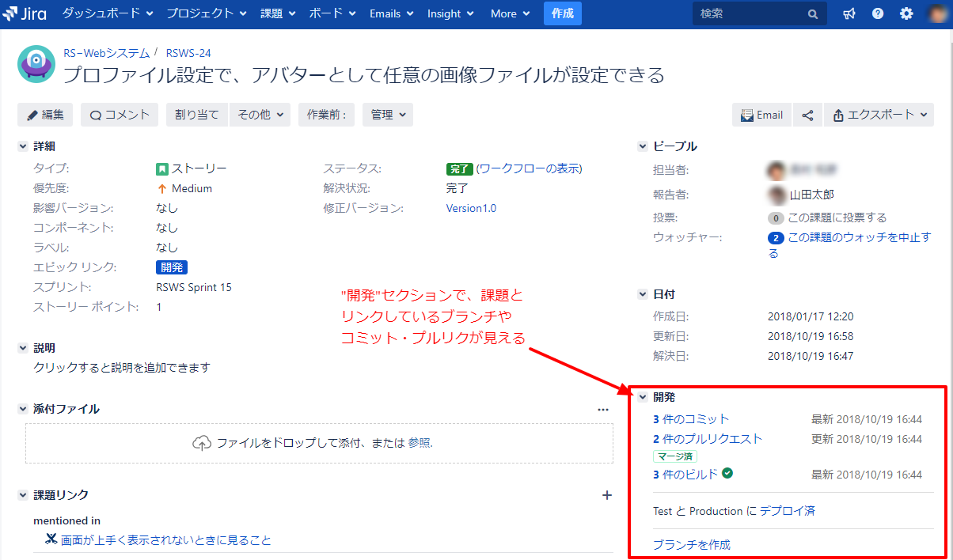
Task: Click the help question mark icon
Action: (x=877, y=13)
